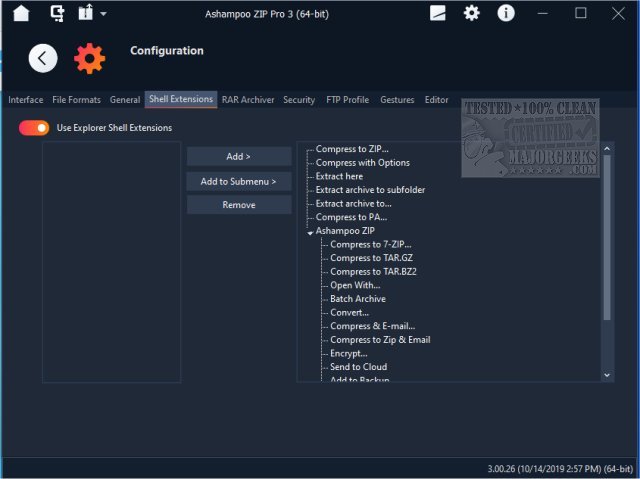Go back with the round arrow button
The height and width of the screenshot is (479, 640).
tap(43, 58)
